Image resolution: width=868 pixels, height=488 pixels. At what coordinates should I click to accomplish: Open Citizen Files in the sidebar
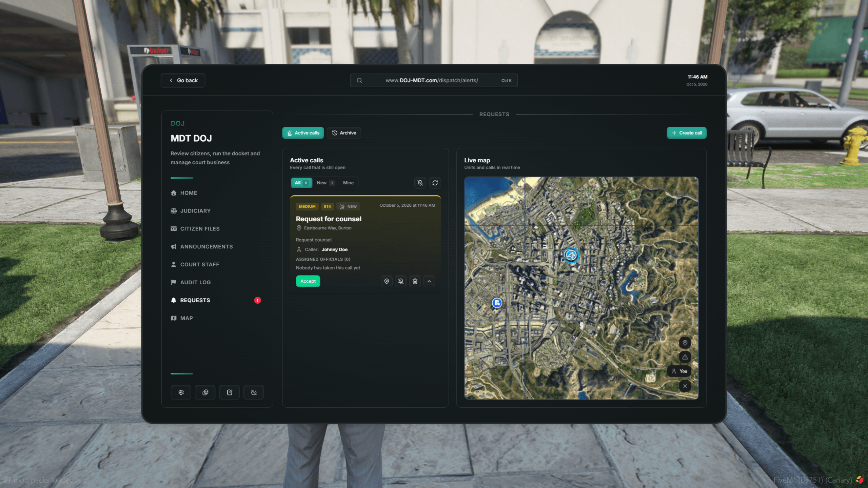(x=195, y=229)
